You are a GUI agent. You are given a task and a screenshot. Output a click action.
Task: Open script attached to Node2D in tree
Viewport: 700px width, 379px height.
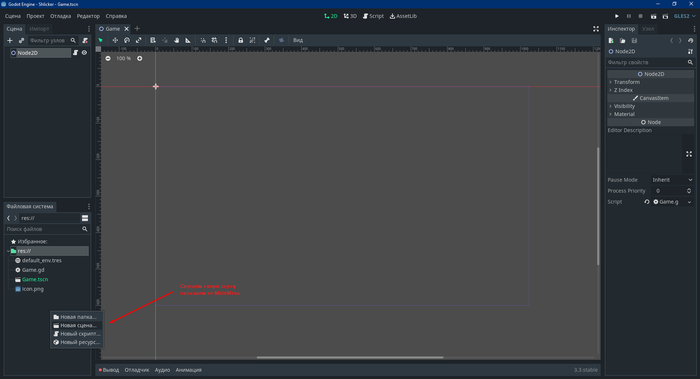click(x=75, y=53)
